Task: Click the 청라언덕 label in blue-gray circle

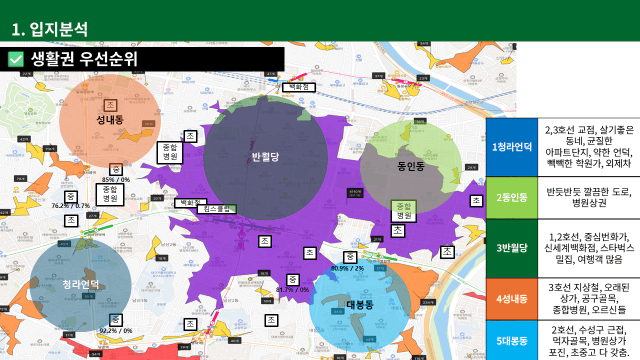Action: (x=80, y=284)
